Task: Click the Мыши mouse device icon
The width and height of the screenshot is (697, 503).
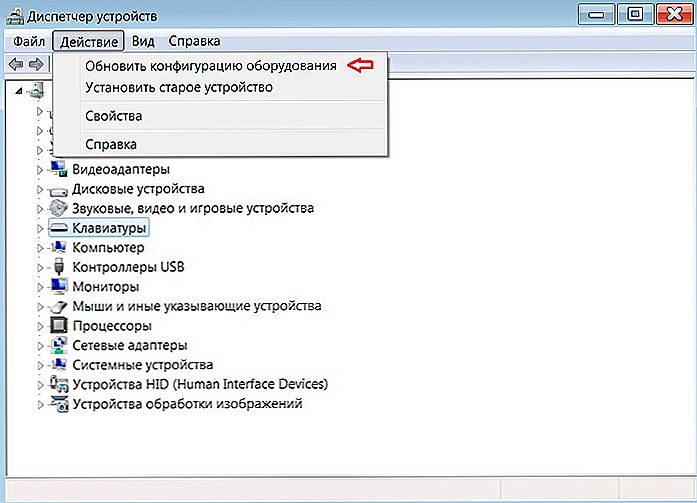Action: tap(58, 307)
